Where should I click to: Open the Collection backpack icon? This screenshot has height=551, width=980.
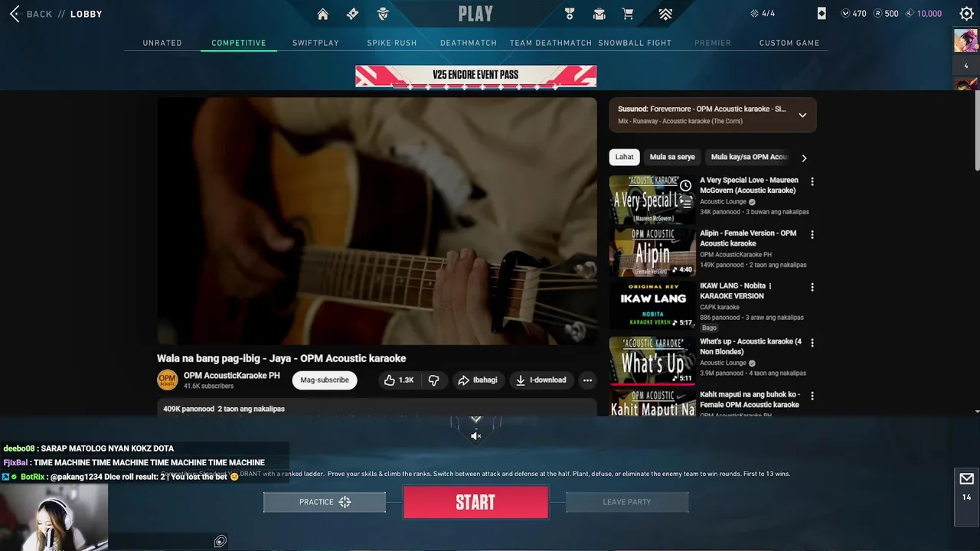click(599, 14)
